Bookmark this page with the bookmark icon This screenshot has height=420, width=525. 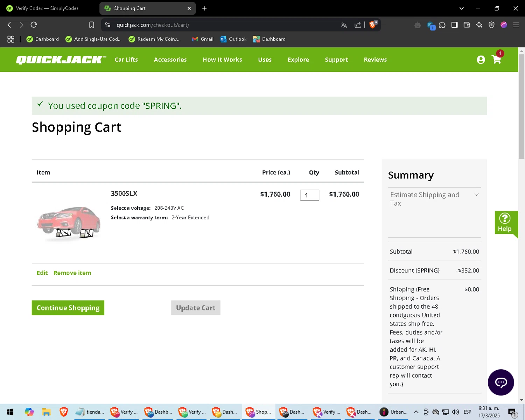pyautogui.click(x=92, y=25)
